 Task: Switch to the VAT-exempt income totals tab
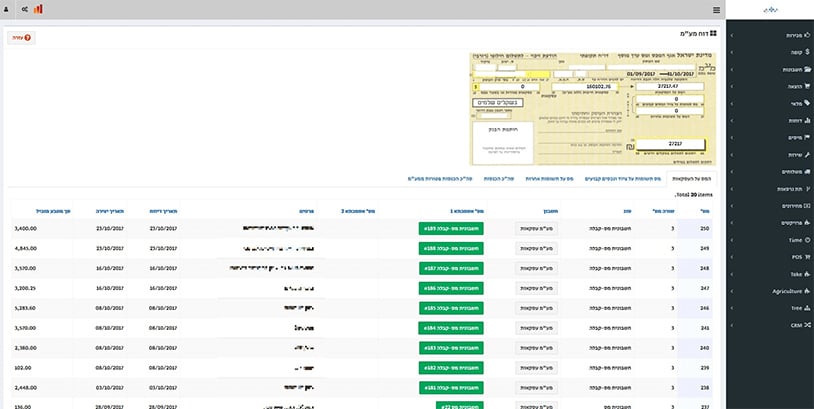tap(440, 179)
